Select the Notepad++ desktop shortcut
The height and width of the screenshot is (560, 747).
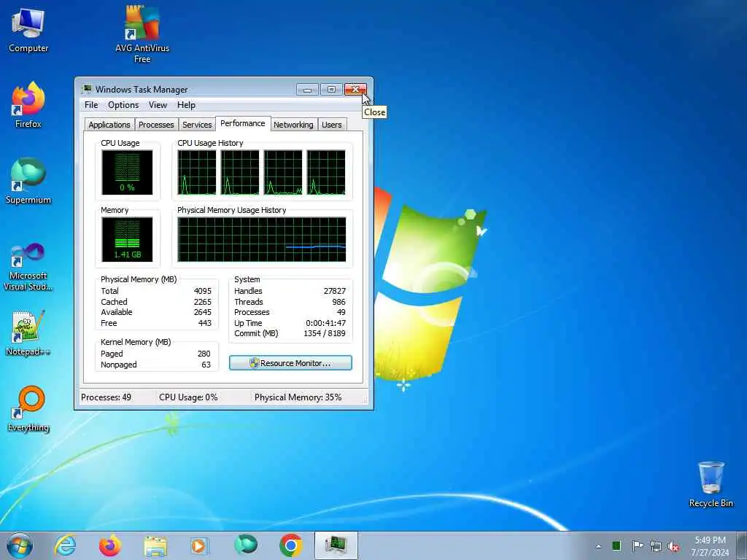pos(28,333)
